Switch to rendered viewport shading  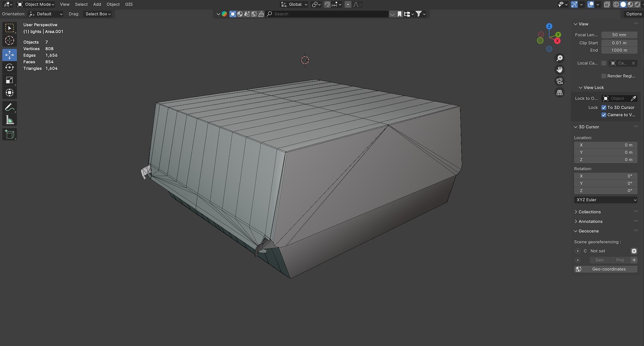(637, 4)
